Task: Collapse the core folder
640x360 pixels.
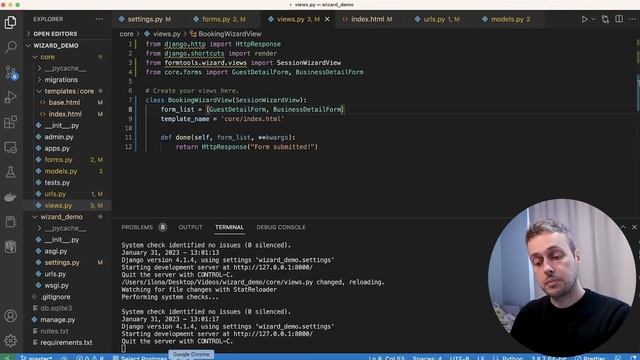Action: click(x=47, y=57)
